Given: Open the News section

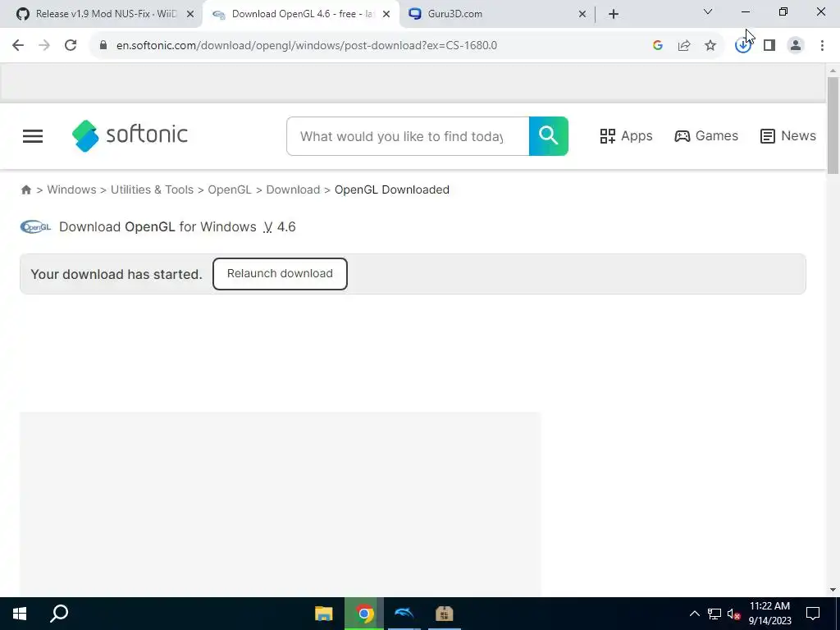Looking at the screenshot, I should [788, 136].
